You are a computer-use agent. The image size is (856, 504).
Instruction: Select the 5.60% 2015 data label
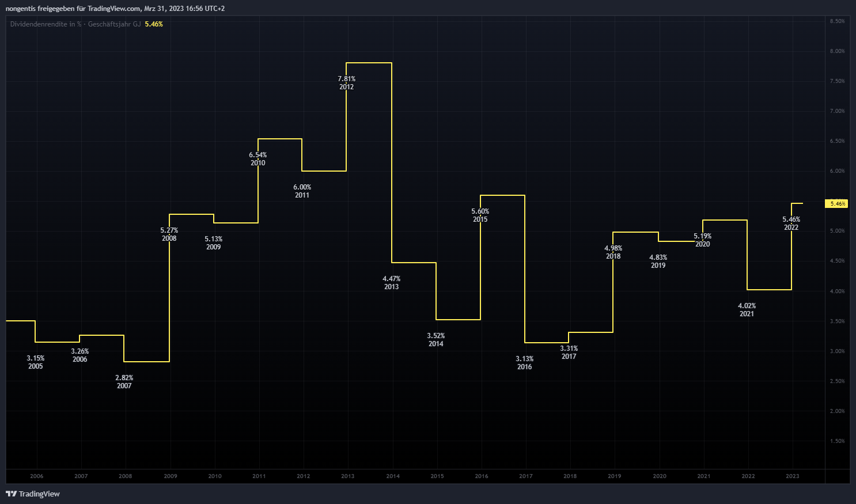480,215
